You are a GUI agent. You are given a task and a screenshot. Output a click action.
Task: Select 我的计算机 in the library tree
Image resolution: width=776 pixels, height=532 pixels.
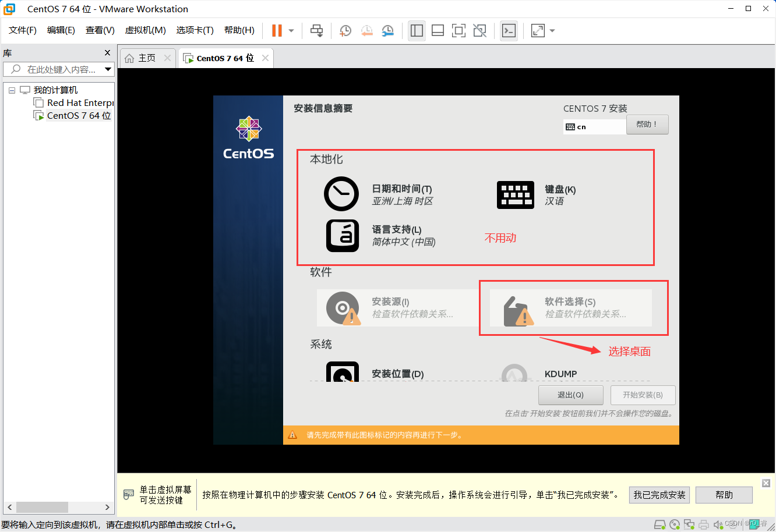pyautogui.click(x=55, y=90)
